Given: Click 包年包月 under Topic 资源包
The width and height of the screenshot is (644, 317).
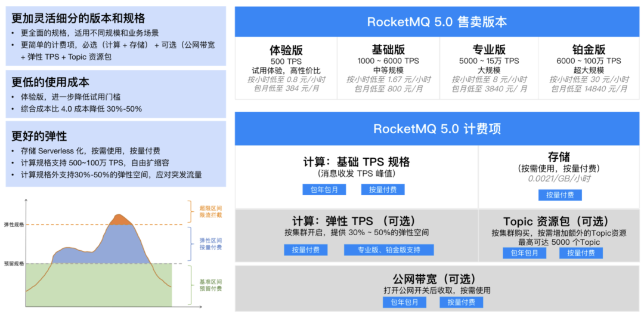Looking at the screenshot, I should tap(525, 253).
